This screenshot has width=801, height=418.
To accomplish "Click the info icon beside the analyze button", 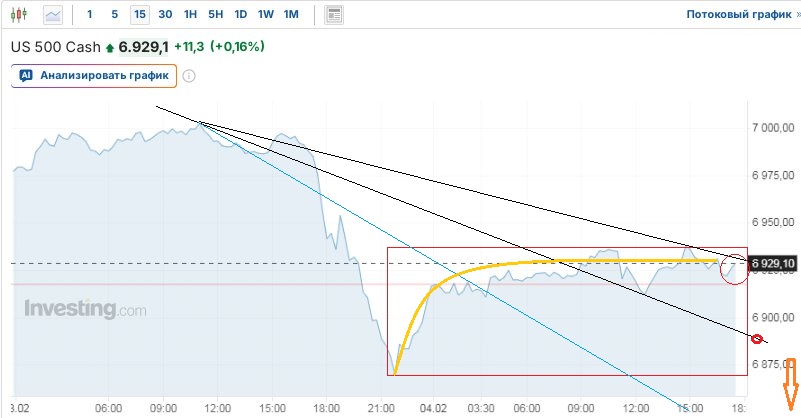I will tap(189, 75).
